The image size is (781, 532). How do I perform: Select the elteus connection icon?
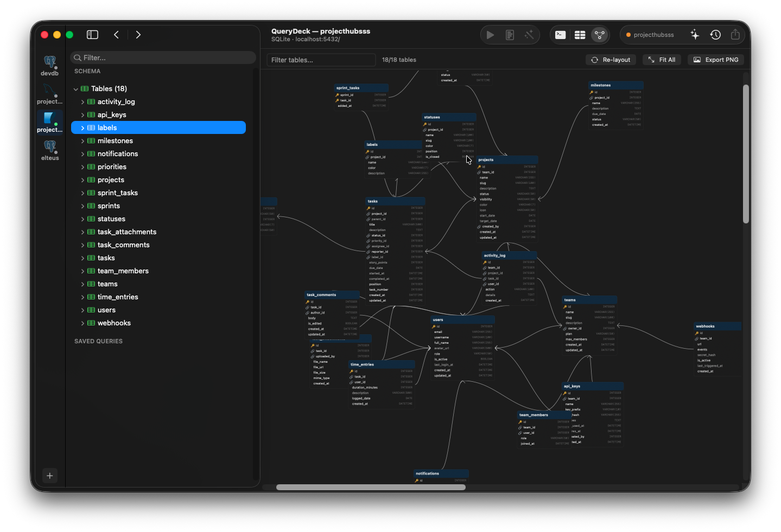click(x=49, y=150)
